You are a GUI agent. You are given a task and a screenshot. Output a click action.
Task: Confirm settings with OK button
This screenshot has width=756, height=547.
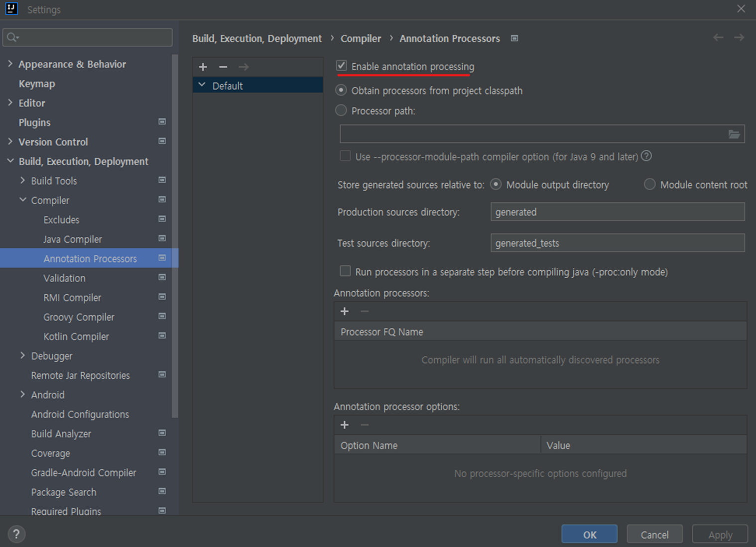[590, 535]
